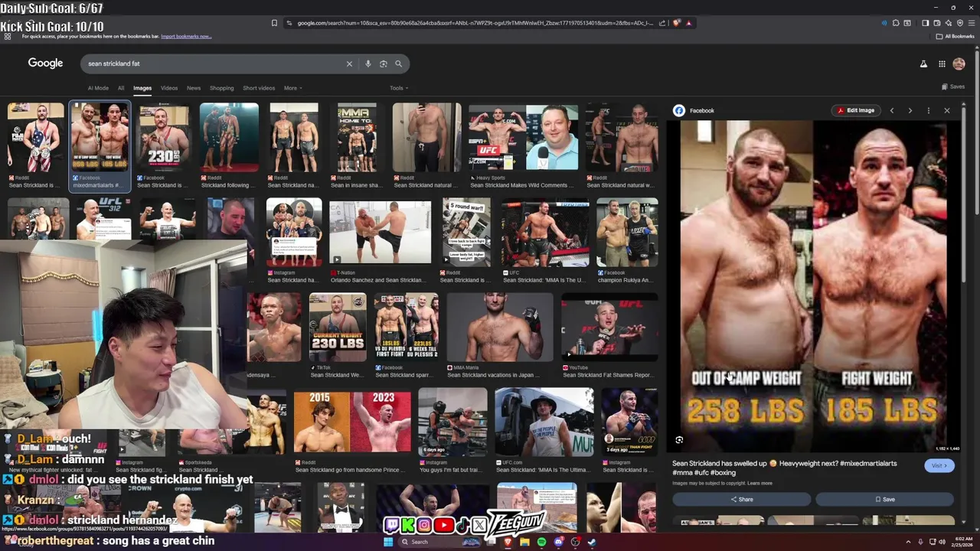
Task: Click the share icon in the address bar
Action: tap(662, 23)
